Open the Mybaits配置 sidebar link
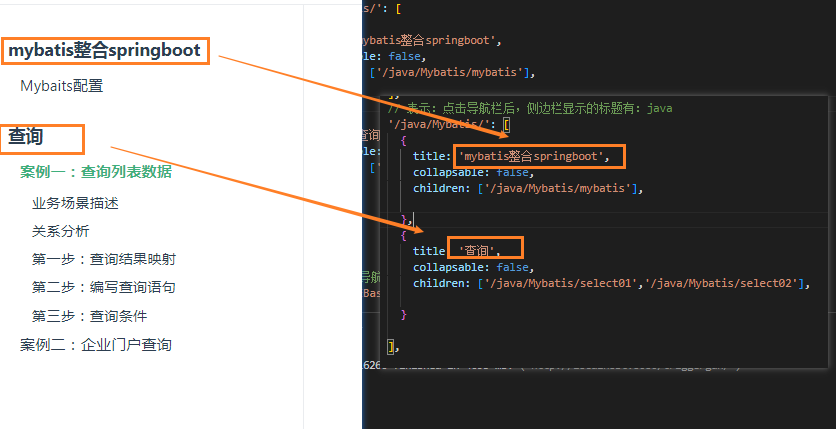 point(61,86)
